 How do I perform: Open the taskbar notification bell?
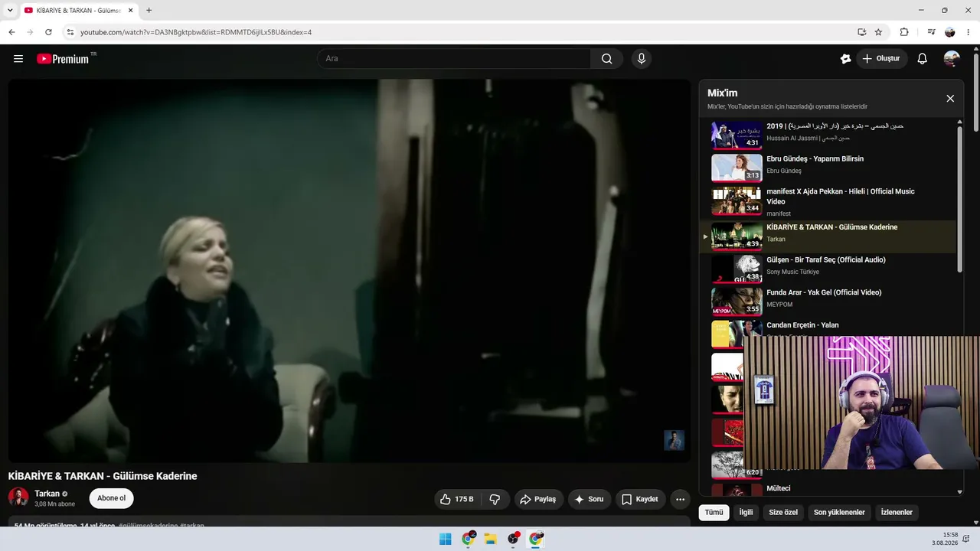[x=965, y=539]
